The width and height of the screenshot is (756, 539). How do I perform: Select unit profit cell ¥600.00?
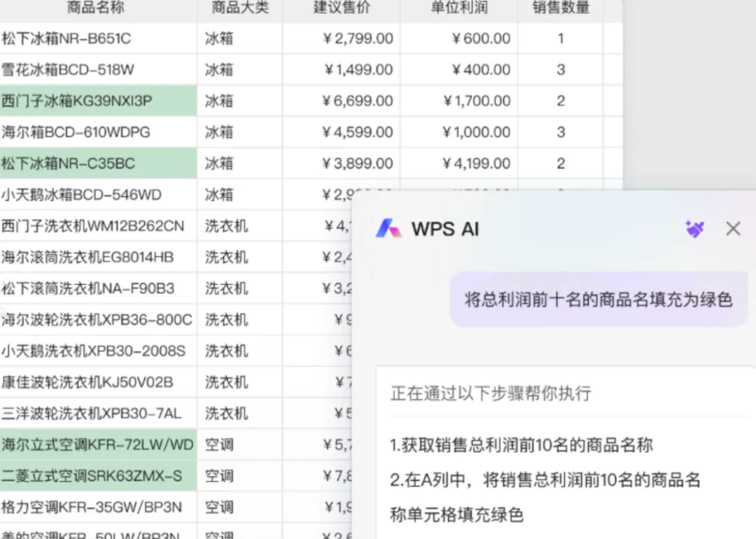point(458,38)
